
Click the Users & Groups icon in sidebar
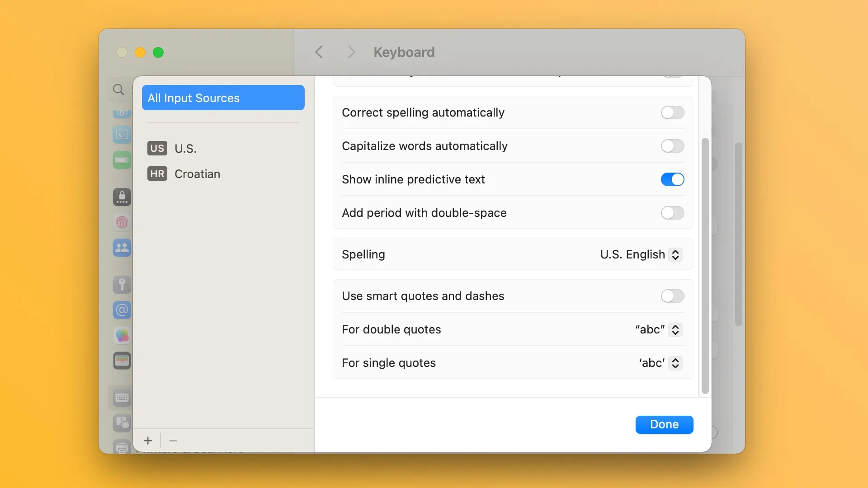click(x=122, y=248)
